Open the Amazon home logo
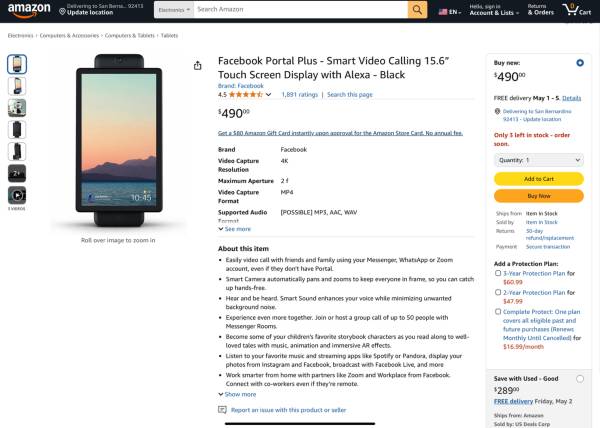 pos(28,10)
